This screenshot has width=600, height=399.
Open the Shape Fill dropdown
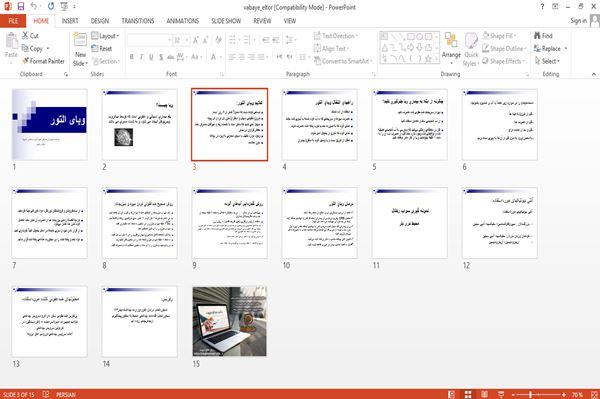coord(500,36)
